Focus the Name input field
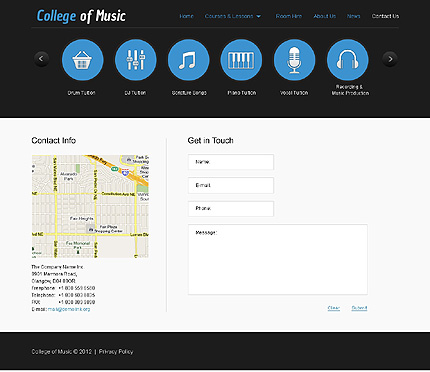 pyautogui.click(x=231, y=162)
